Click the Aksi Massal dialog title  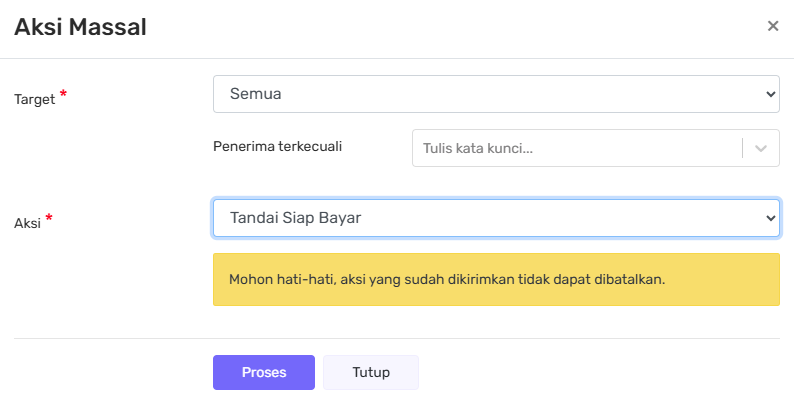pos(80,27)
